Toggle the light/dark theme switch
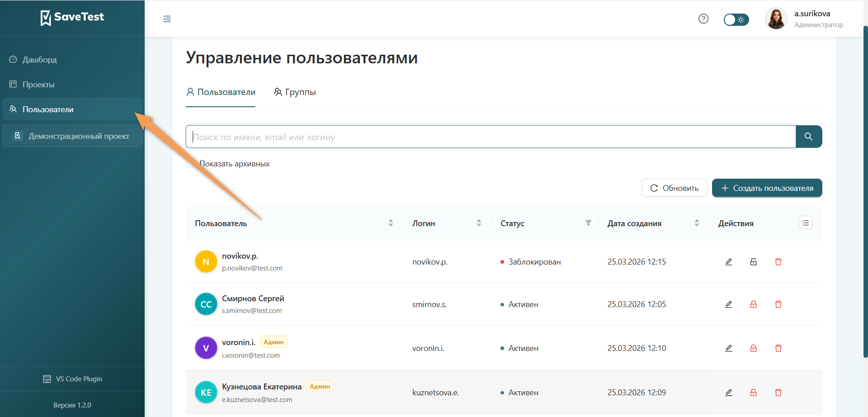The height and width of the screenshot is (417, 868). coord(736,19)
